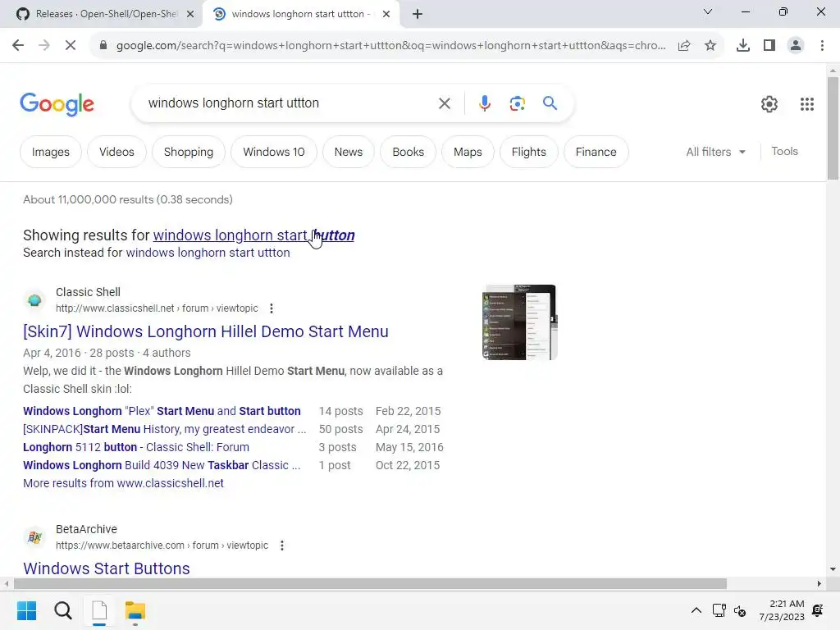Search instead for windows longhorn start uttton

[208, 253]
